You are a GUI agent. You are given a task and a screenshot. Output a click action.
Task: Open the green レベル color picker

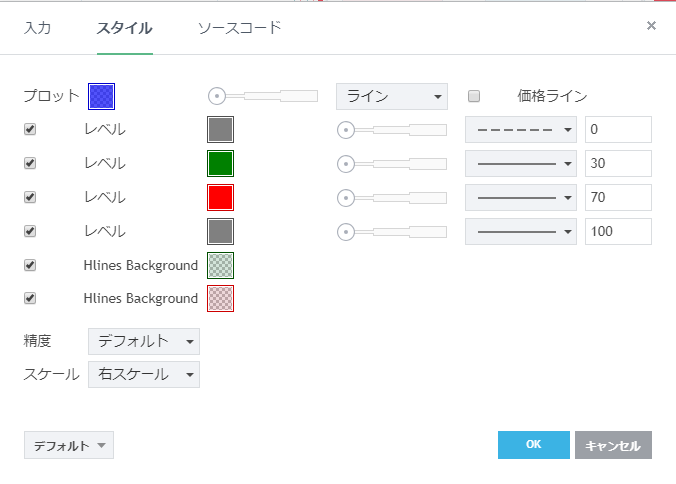(220, 163)
